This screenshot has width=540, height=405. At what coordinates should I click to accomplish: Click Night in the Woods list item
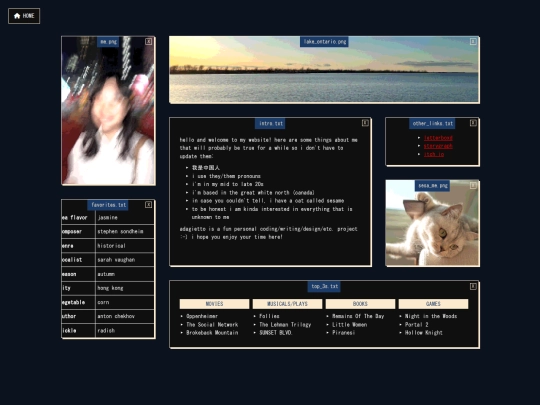431,316
